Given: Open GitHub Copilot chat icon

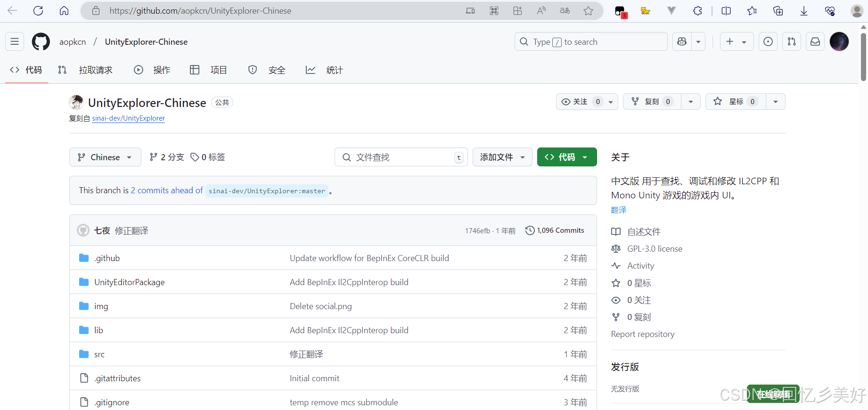Looking at the screenshot, I should pos(682,41).
